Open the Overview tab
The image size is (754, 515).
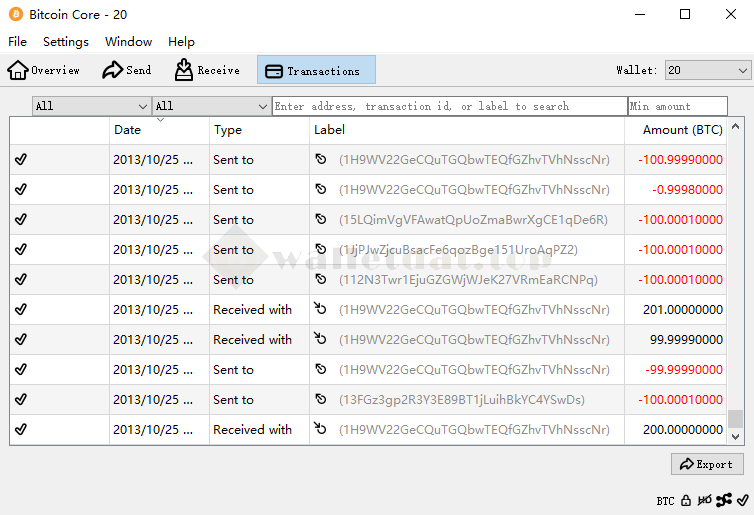pos(44,70)
